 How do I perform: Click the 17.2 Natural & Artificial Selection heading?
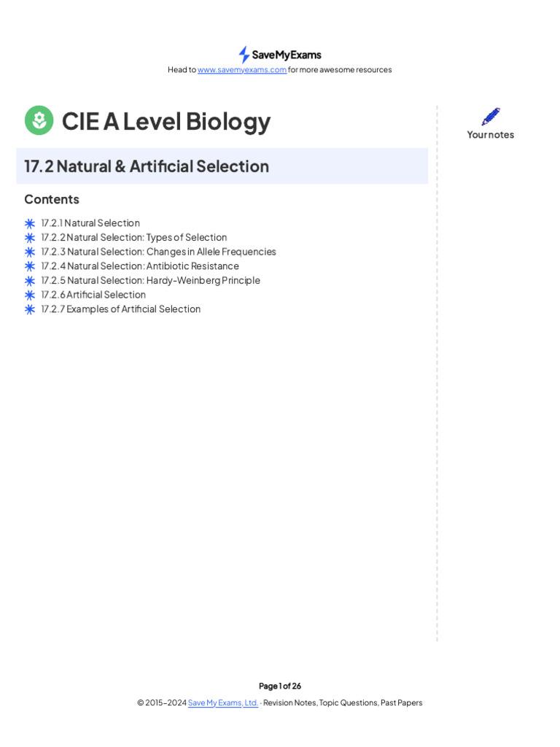pyautogui.click(x=147, y=166)
